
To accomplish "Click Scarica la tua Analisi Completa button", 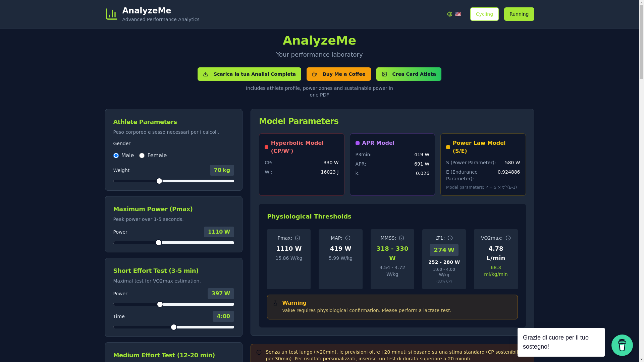I will [249, 74].
